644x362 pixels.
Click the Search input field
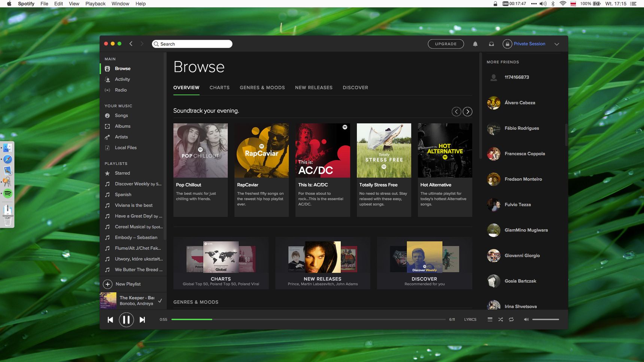pyautogui.click(x=192, y=44)
